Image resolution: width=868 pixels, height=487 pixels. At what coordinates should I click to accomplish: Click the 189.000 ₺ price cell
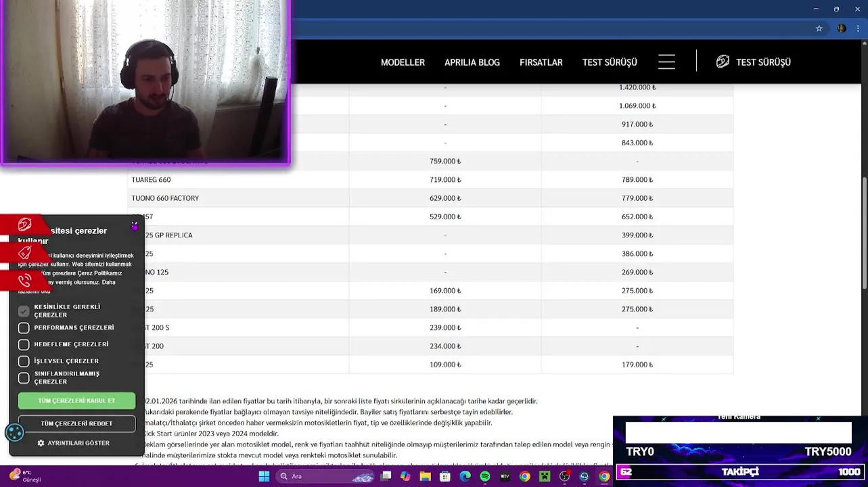coord(445,309)
